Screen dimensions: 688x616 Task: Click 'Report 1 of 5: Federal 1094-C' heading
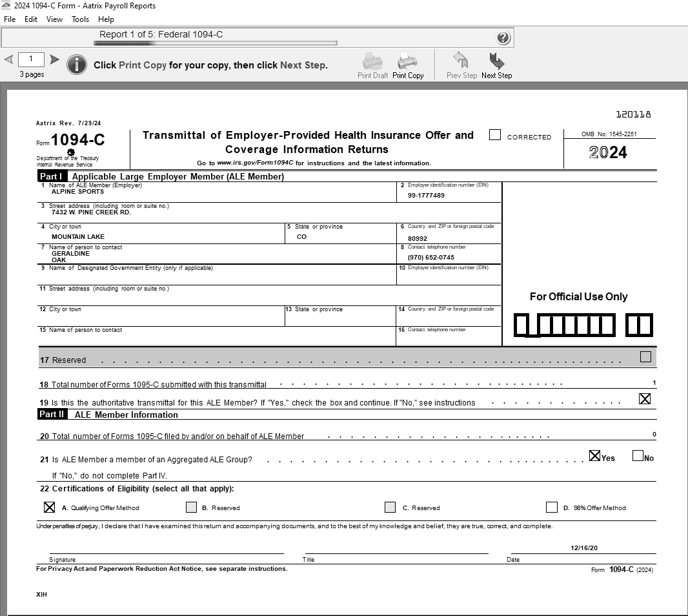coord(161,34)
